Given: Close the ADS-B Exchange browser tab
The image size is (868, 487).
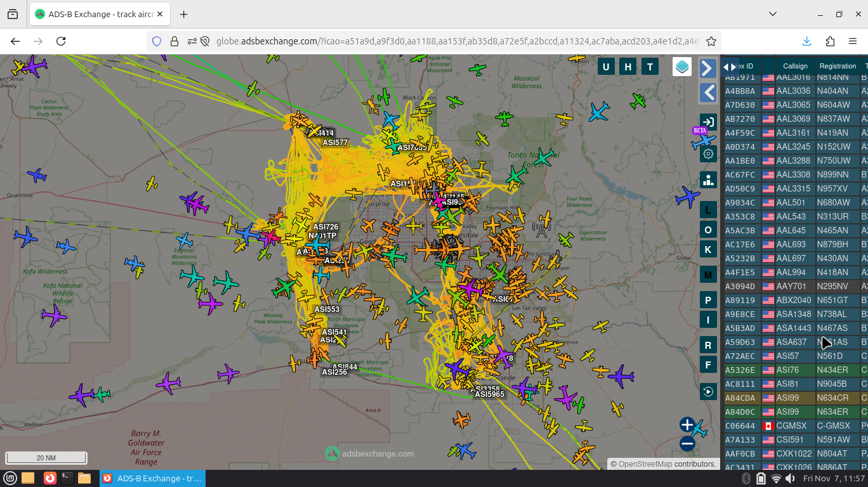Looking at the screenshot, I should [159, 14].
